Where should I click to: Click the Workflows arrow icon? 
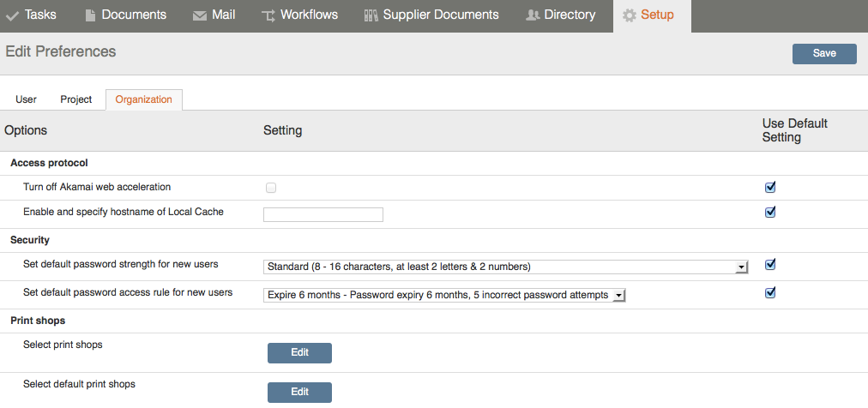point(268,16)
